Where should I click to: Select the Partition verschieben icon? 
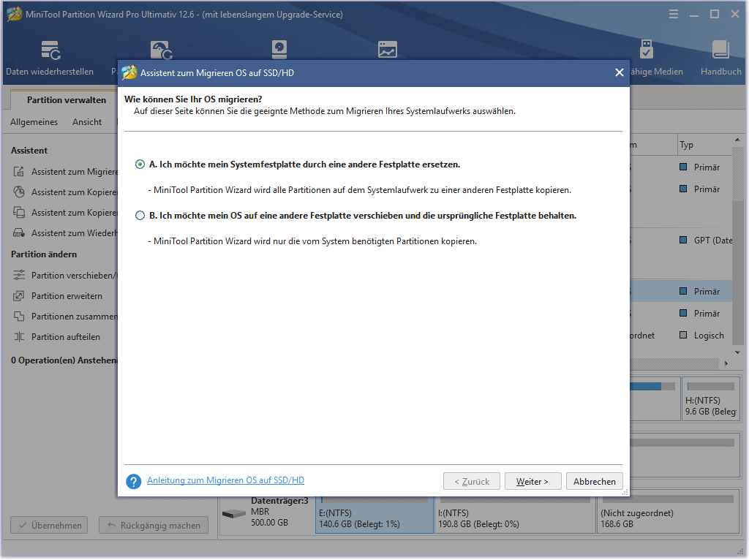click(18, 275)
